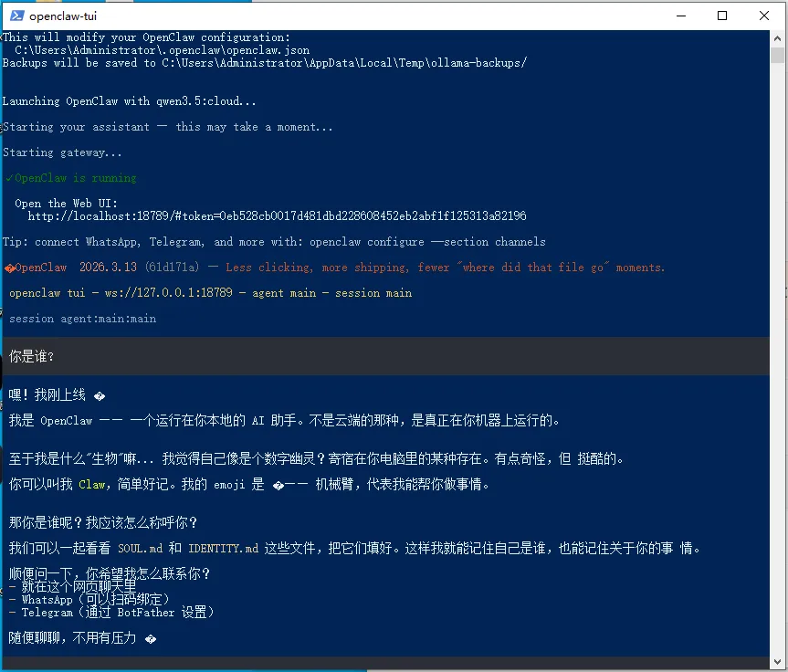Maximize the openclaw-tui window
Image resolution: width=788 pixels, height=672 pixels.
[722, 16]
